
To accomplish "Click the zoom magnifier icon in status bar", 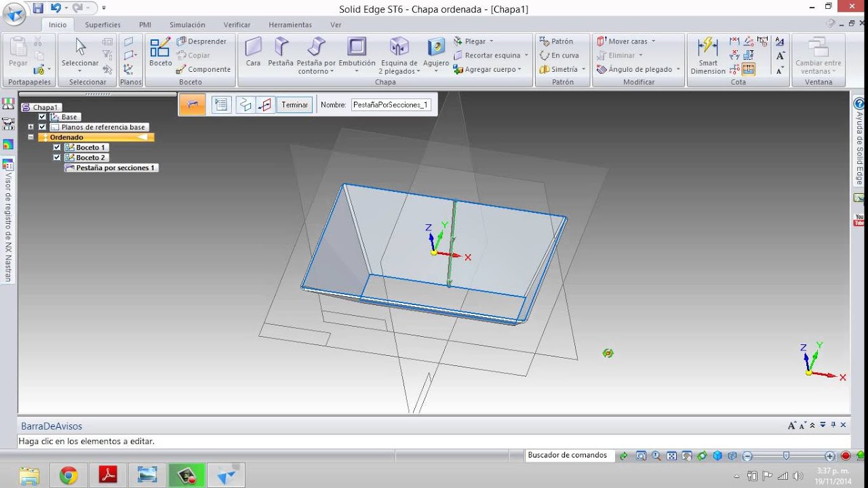I will (656, 456).
